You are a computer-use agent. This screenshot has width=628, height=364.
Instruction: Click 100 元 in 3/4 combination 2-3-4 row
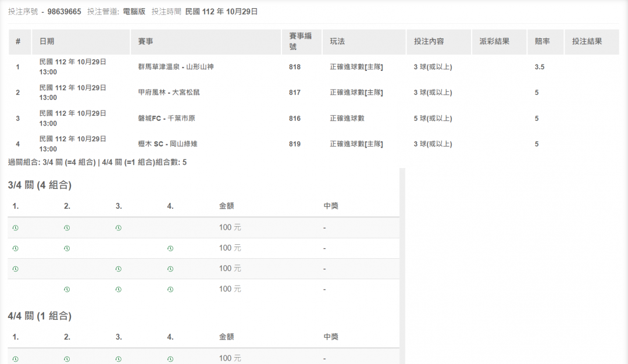(x=230, y=289)
